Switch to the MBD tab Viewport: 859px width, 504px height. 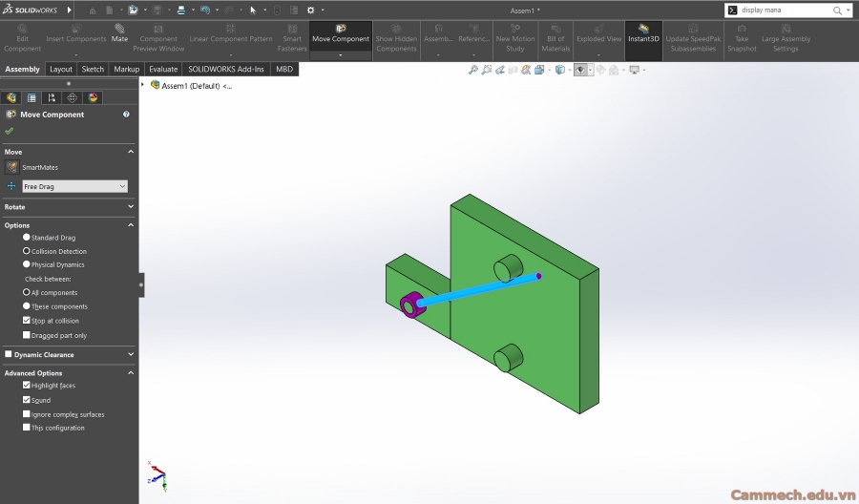coord(284,69)
